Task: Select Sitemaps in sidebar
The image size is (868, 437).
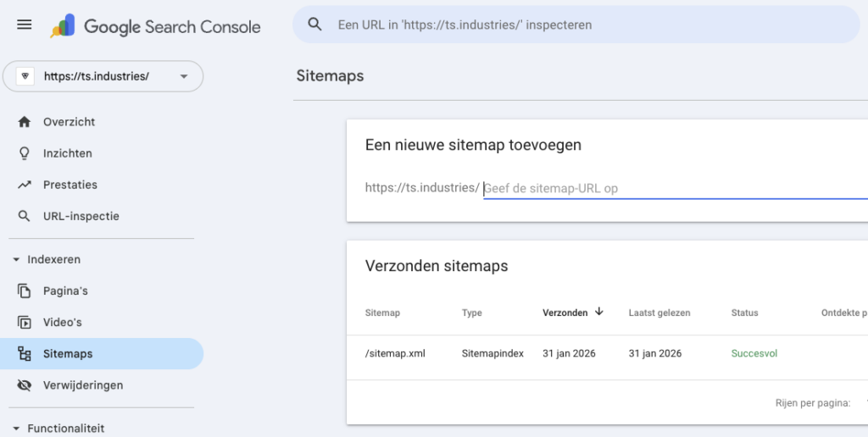Action: click(x=102, y=354)
